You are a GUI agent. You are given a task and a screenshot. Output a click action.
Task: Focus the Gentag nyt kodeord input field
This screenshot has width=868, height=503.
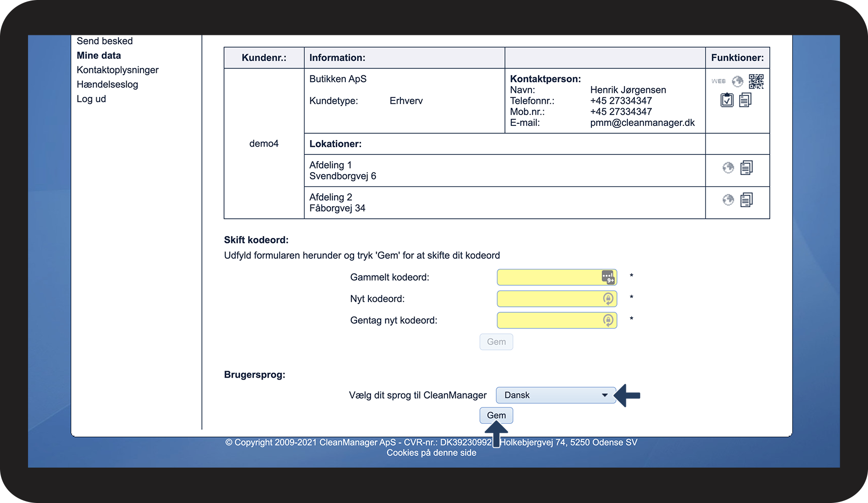(557, 320)
